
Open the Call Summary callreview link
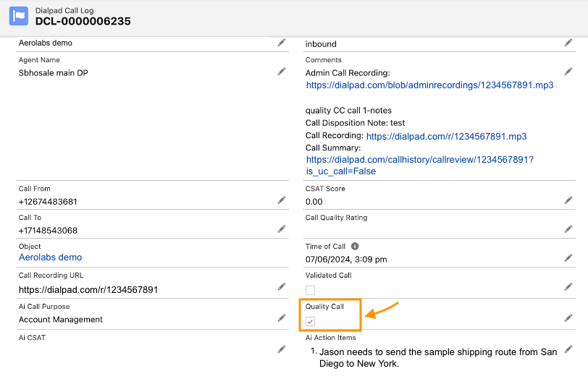coord(419,166)
